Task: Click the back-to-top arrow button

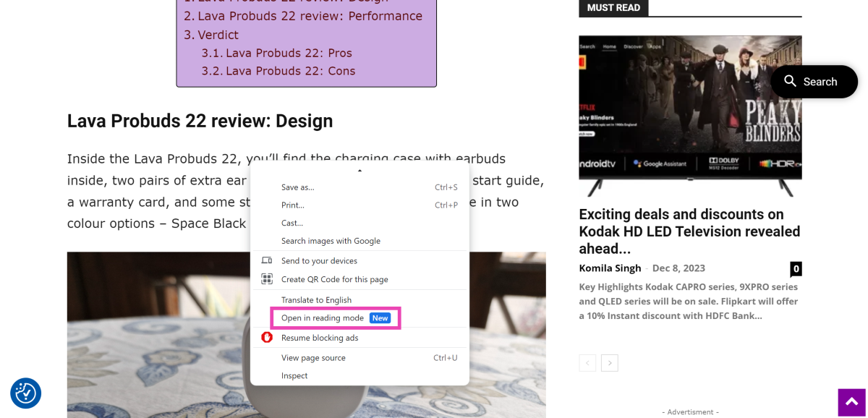Action: (x=851, y=402)
